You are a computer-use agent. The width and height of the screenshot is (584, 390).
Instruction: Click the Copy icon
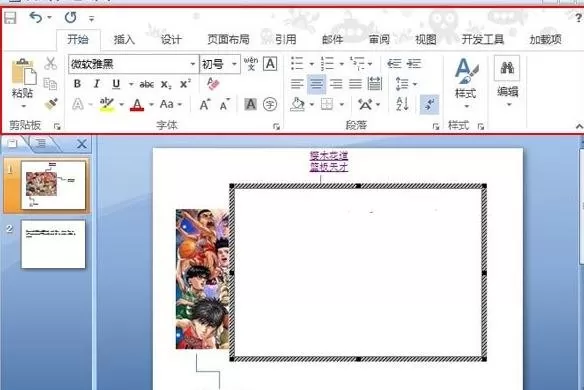(50, 84)
